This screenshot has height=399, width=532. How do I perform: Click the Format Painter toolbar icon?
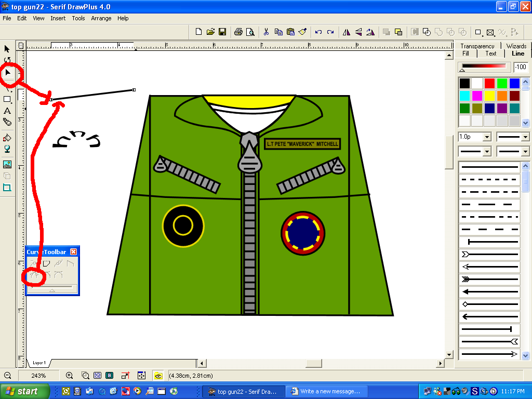point(303,32)
